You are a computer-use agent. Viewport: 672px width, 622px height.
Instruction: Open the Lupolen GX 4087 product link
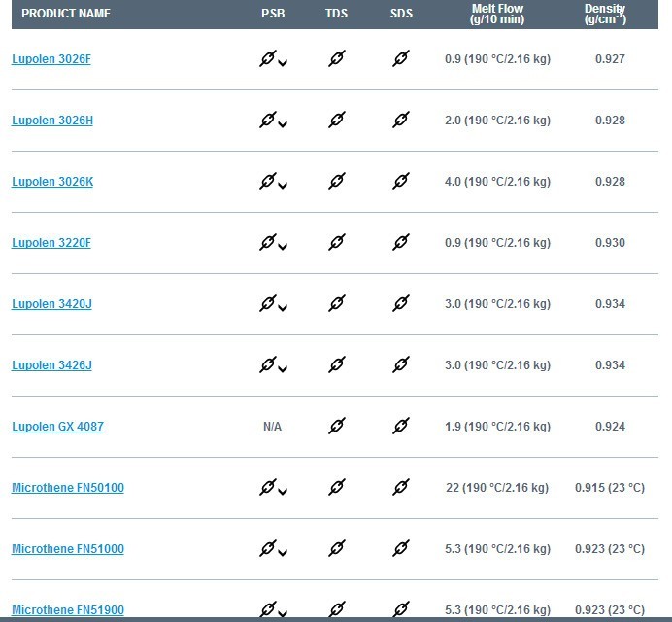point(57,427)
